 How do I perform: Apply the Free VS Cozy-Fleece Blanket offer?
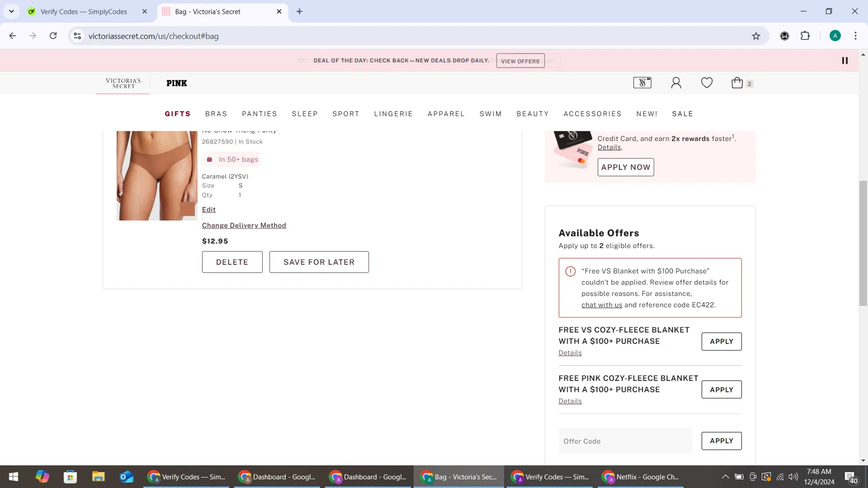[722, 342]
